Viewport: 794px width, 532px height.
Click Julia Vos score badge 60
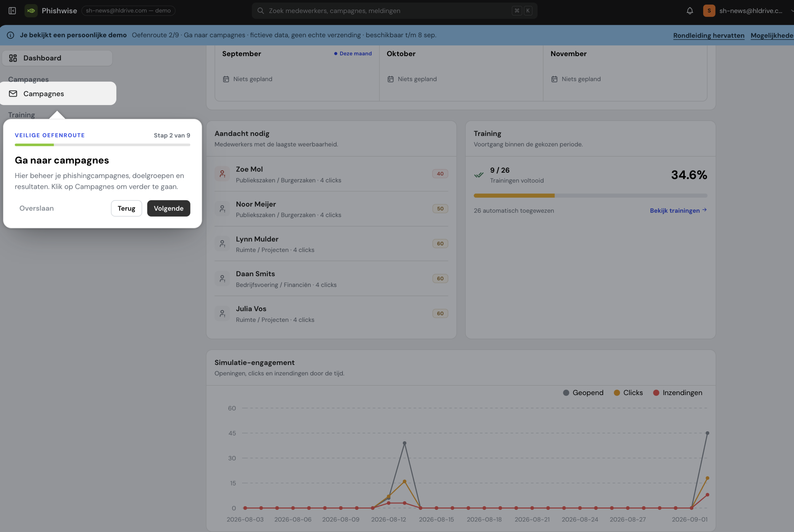440,313
